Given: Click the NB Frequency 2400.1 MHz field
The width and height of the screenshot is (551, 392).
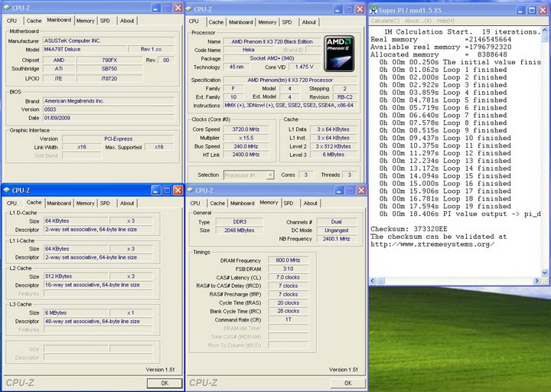Looking at the screenshot, I should (337, 239).
